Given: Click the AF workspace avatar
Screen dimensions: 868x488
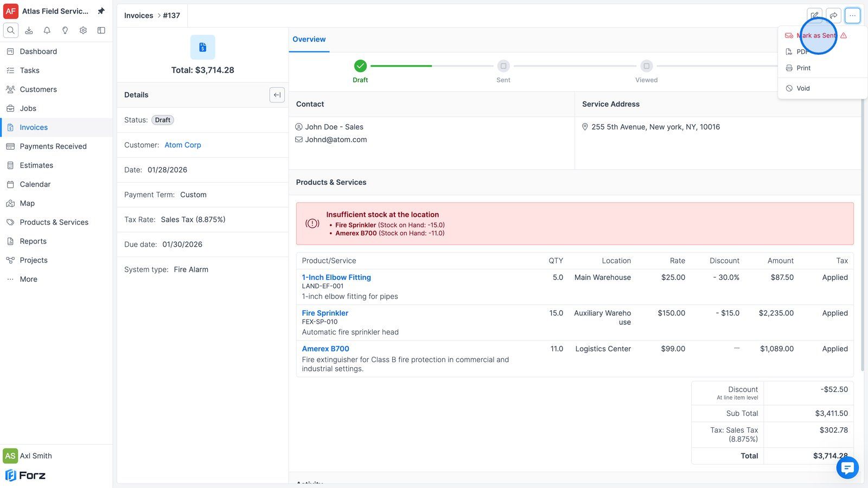Looking at the screenshot, I should (x=11, y=11).
